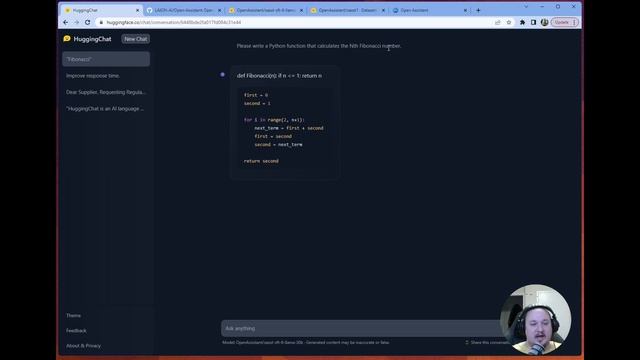Click the "for i in range(2, n+1):" code line
The height and width of the screenshot is (360, 640).
(x=274, y=120)
